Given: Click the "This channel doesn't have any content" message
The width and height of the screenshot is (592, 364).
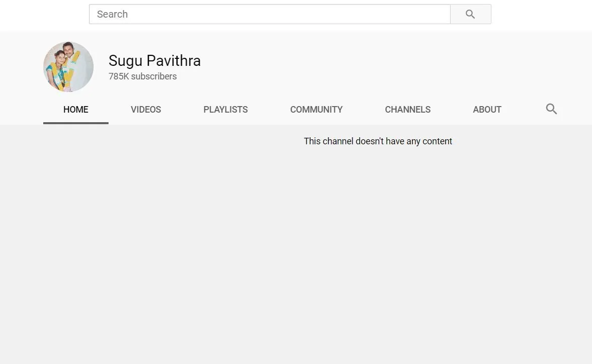Looking at the screenshot, I should [x=378, y=141].
